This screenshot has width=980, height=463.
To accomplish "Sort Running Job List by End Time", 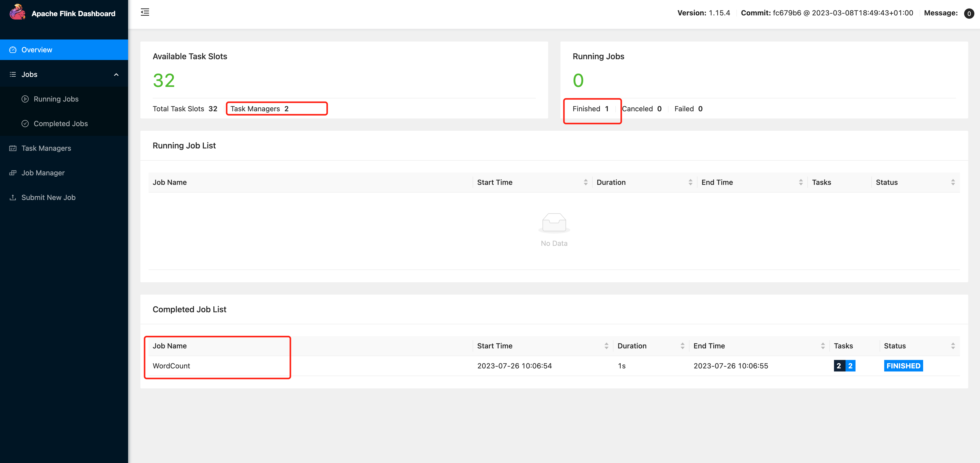I will tap(800, 182).
